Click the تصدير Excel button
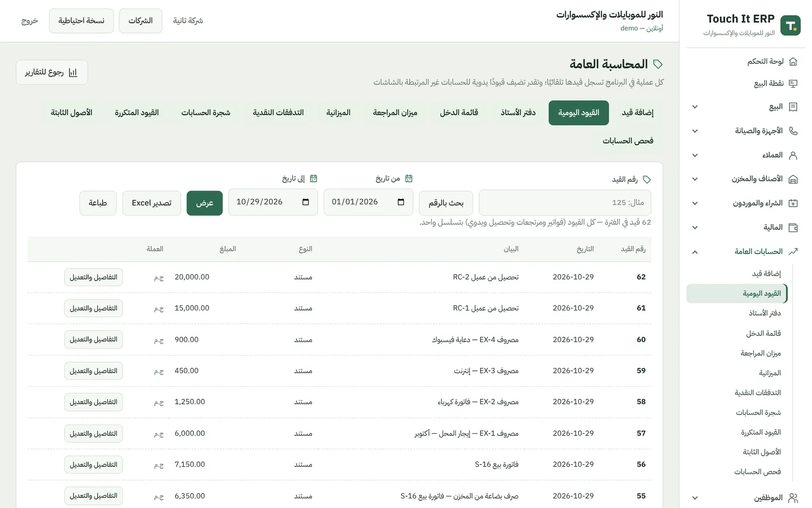 pyautogui.click(x=152, y=203)
